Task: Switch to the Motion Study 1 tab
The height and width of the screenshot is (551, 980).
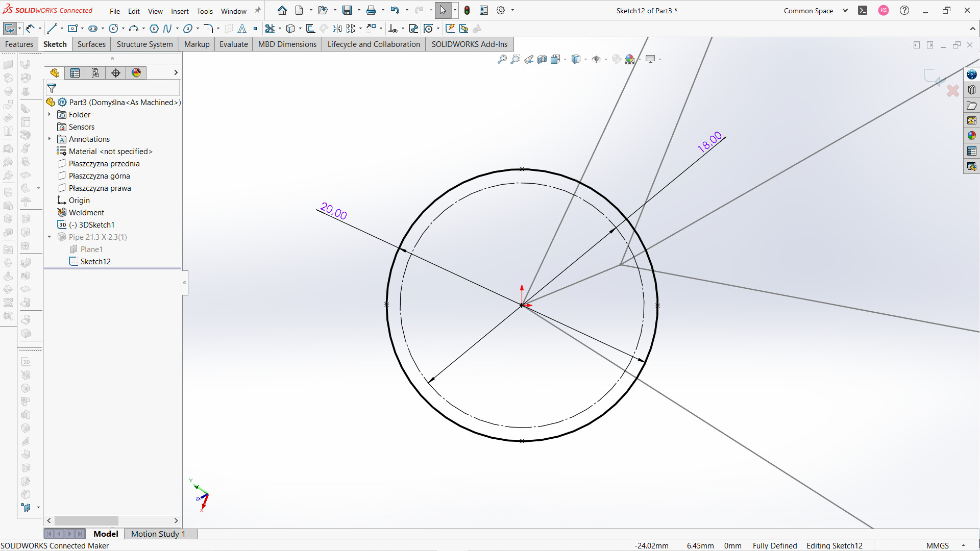Action: tap(158, 534)
